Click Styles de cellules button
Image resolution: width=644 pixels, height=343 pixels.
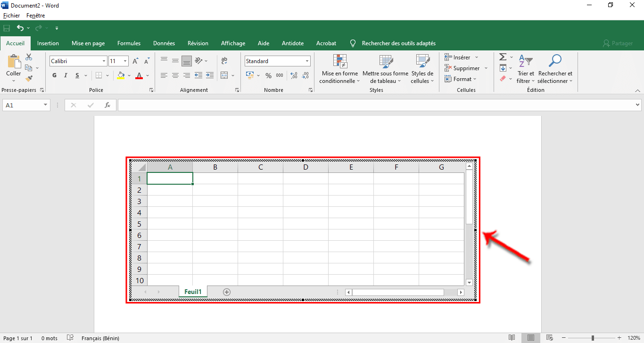click(422, 69)
